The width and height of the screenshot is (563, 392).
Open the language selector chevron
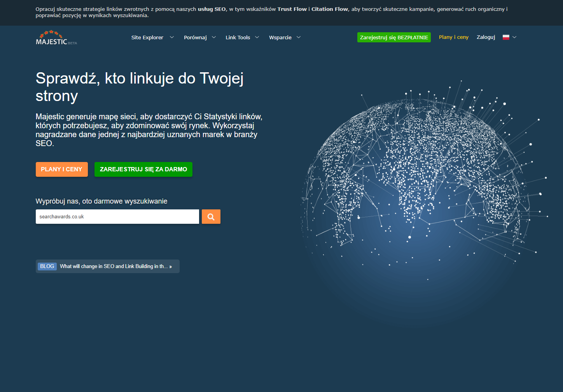pos(514,37)
